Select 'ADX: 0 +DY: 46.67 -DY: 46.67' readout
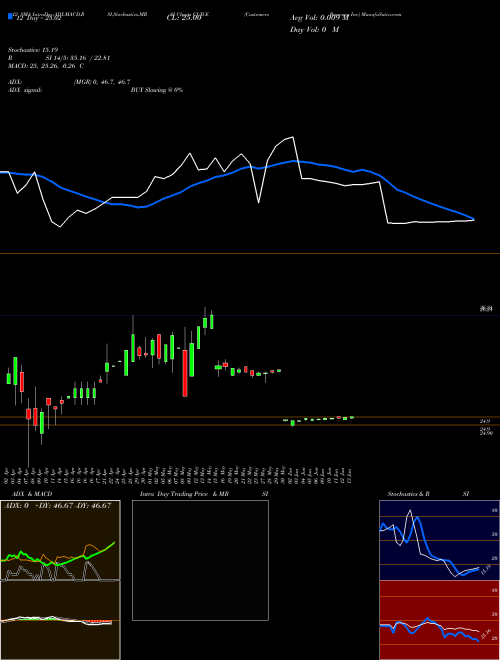This screenshot has height=660, width=500. (57, 505)
